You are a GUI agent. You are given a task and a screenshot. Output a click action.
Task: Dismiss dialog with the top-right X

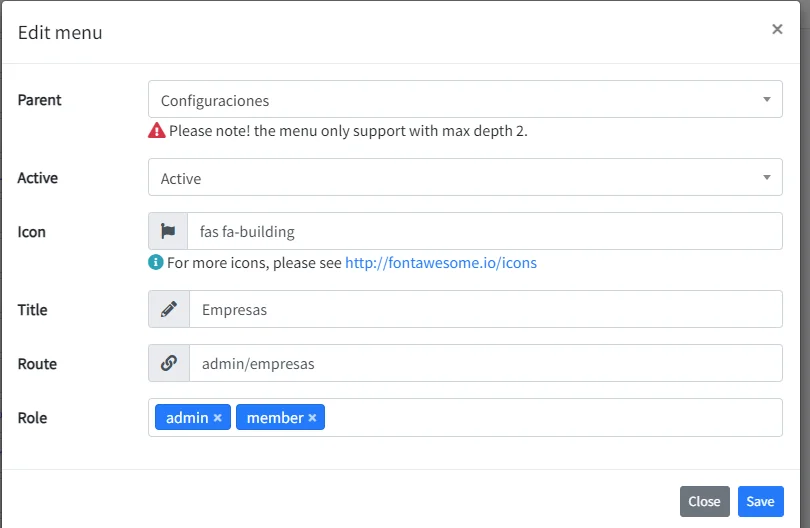[777, 29]
